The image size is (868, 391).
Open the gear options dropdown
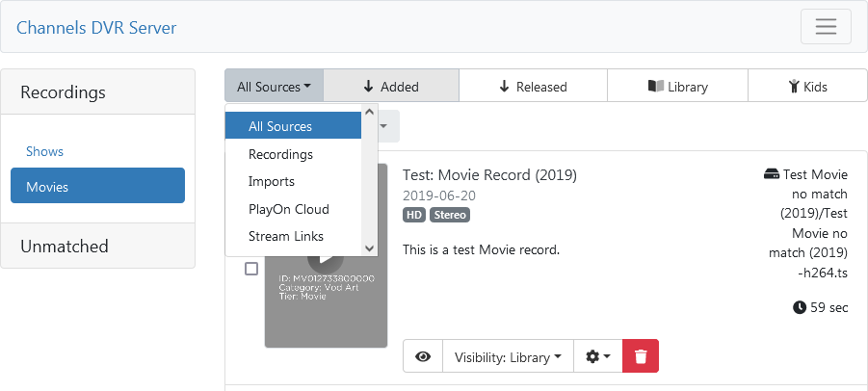(x=598, y=356)
